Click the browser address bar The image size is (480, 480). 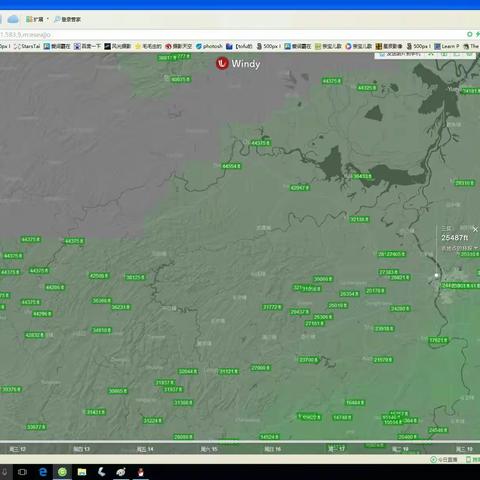(x=233, y=34)
